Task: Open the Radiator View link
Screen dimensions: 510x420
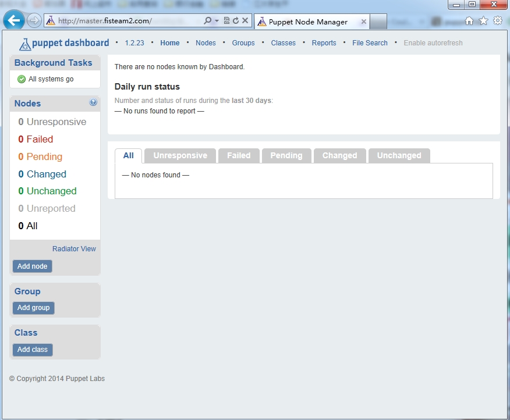Action: 74,248
